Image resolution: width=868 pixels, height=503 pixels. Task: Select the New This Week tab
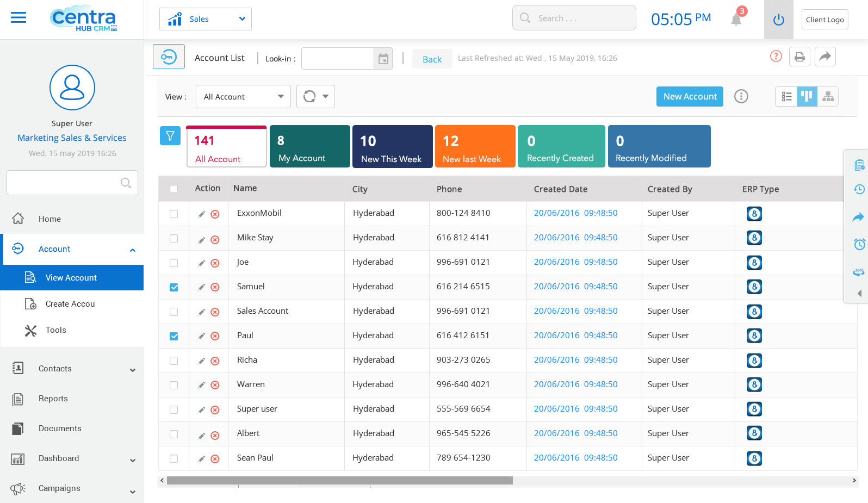pos(392,146)
